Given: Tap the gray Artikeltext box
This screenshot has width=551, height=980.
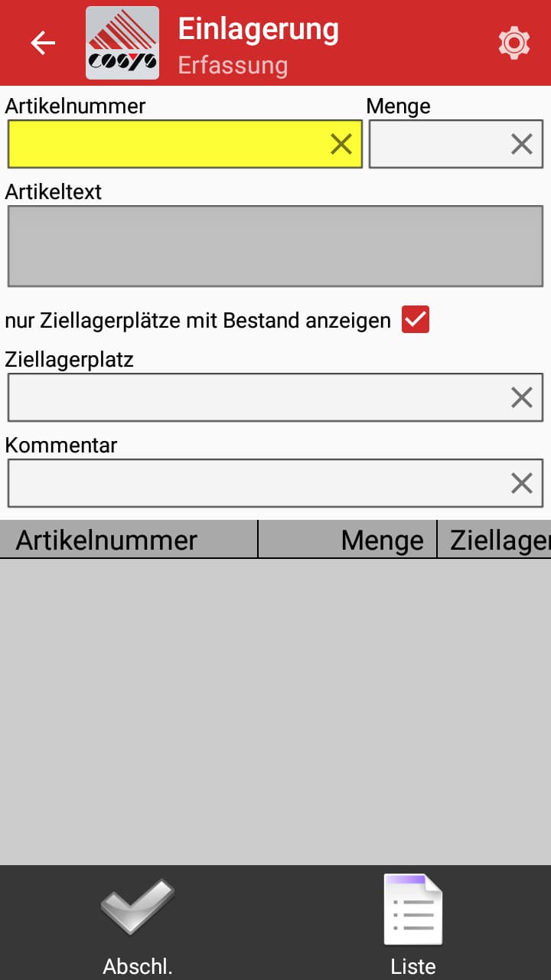Looking at the screenshot, I should tap(275, 246).
